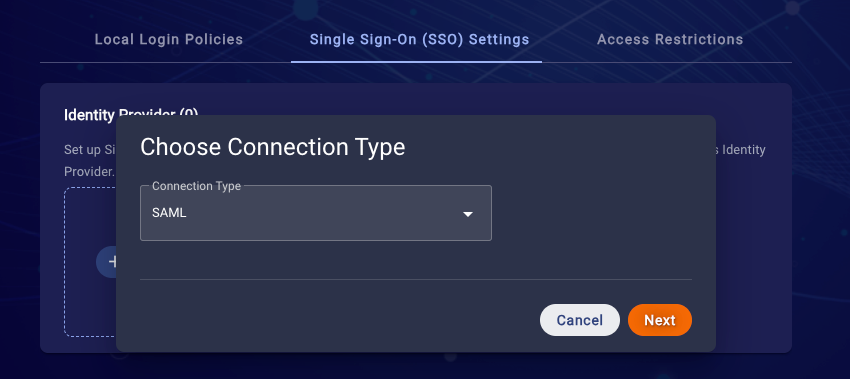Click the 'Provider.' text under description
Screen dimensions: 850x379
pyautogui.click(x=89, y=171)
